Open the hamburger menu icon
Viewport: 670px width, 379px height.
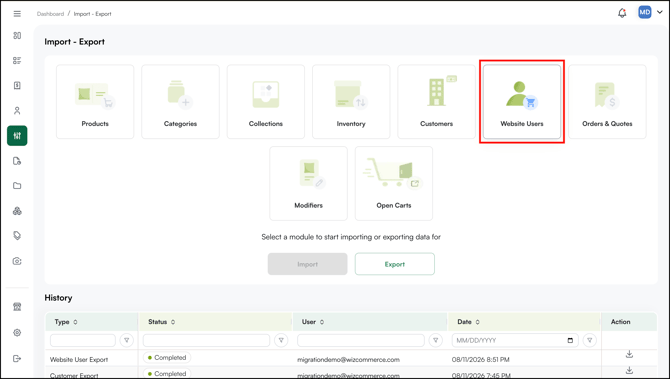(17, 14)
